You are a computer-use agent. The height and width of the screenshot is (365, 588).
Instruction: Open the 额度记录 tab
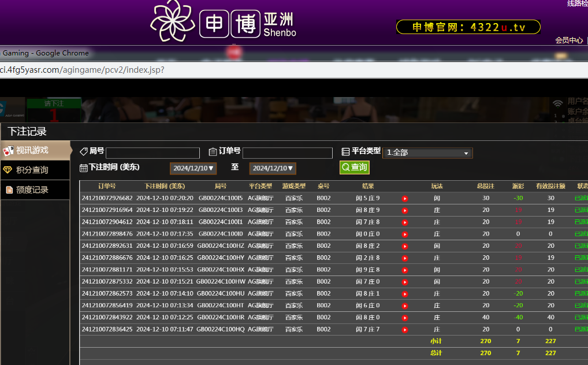[x=35, y=189]
